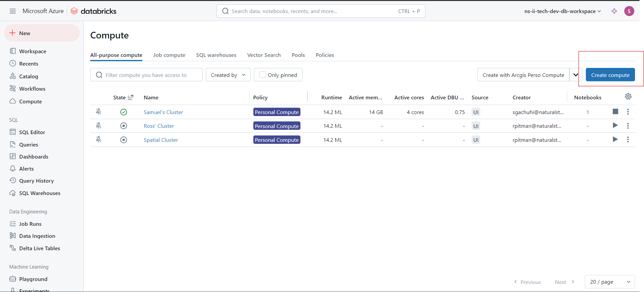Open table column settings gear
The width and height of the screenshot is (644, 292).
click(628, 96)
